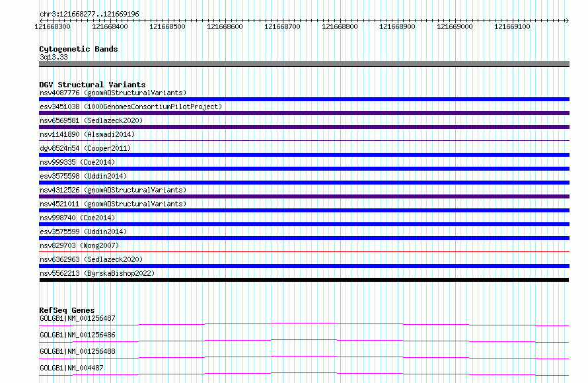
Task: Select variant label nsv999335 (Coe2014)
Action: [77, 162]
